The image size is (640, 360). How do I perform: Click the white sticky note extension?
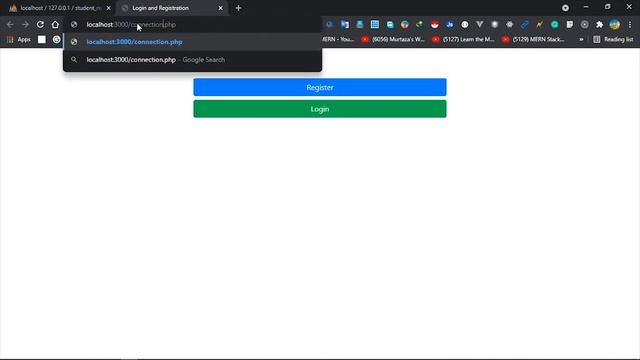point(570,24)
